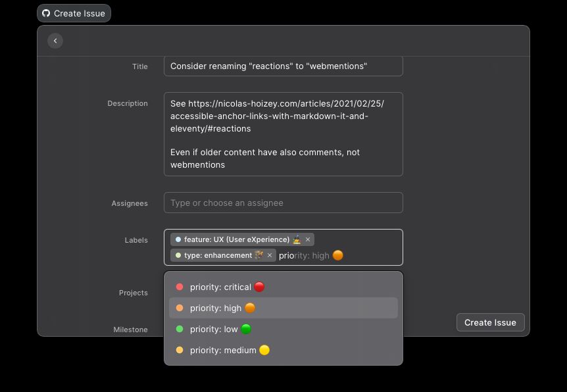Click the Create Issue title badge

click(x=74, y=13)
